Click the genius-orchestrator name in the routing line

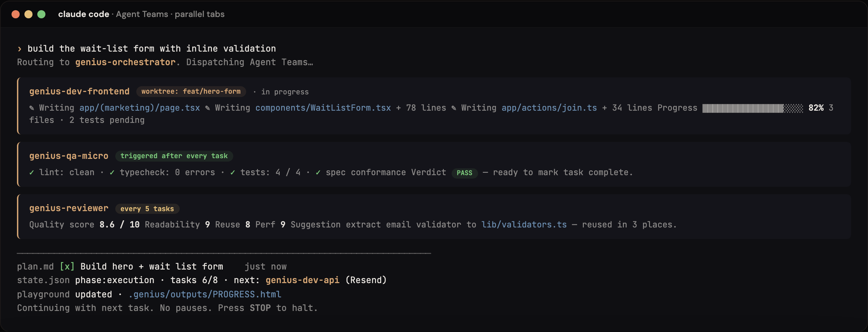(x=125, y=62)
